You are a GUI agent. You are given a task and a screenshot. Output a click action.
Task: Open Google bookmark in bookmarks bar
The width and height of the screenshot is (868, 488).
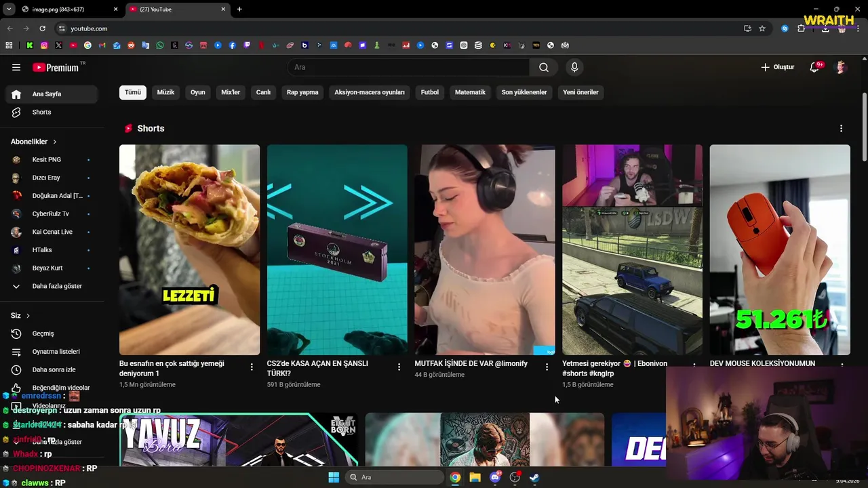(87, 45)
